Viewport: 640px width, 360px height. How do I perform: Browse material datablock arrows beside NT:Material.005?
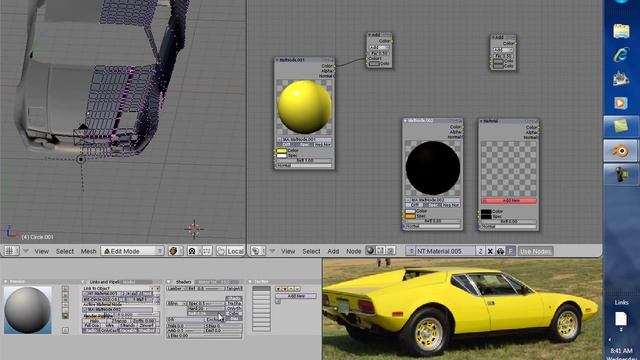click(x=411, y=251)
